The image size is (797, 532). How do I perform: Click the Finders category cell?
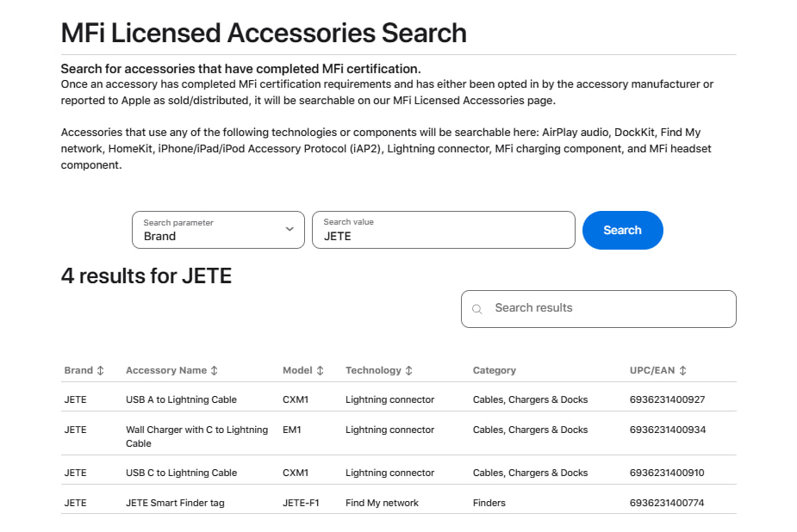pos(489,503)
